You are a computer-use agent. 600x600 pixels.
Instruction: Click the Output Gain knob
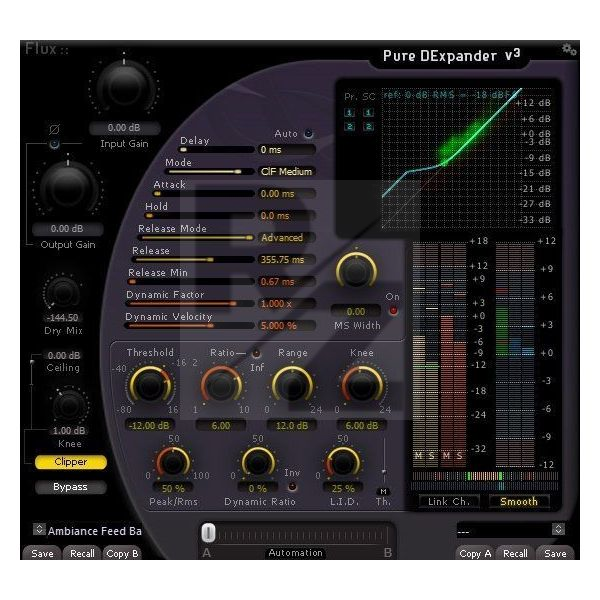tap(68, 188)
